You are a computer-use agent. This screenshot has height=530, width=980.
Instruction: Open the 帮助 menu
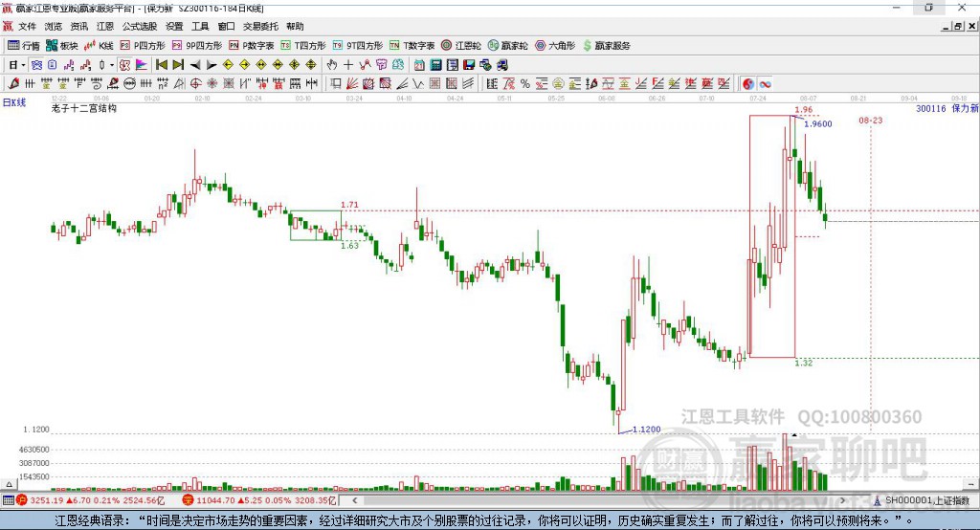click(x=295, y=26)
